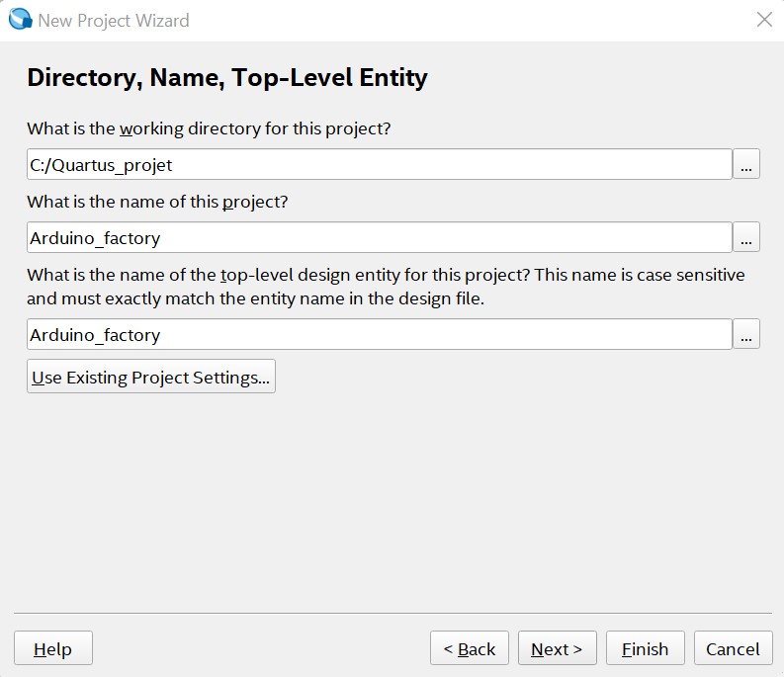This screenshot has width=784, height=677.
Task: Click the top-level design entity description label
Action: (x=386, y=286)
